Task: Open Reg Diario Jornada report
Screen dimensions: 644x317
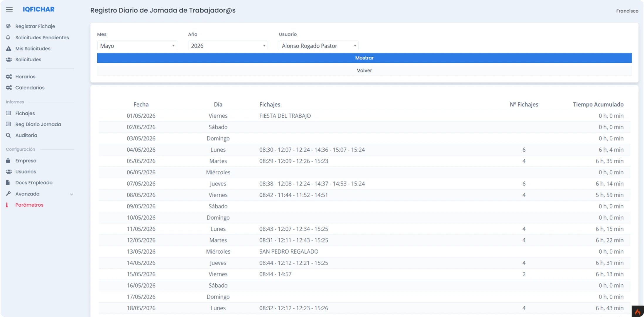Action: (38, 124)
